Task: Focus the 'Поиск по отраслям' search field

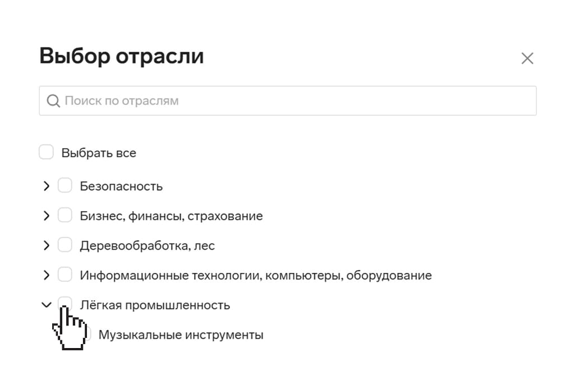Action: pyautogui.click(x=297, y=101)
